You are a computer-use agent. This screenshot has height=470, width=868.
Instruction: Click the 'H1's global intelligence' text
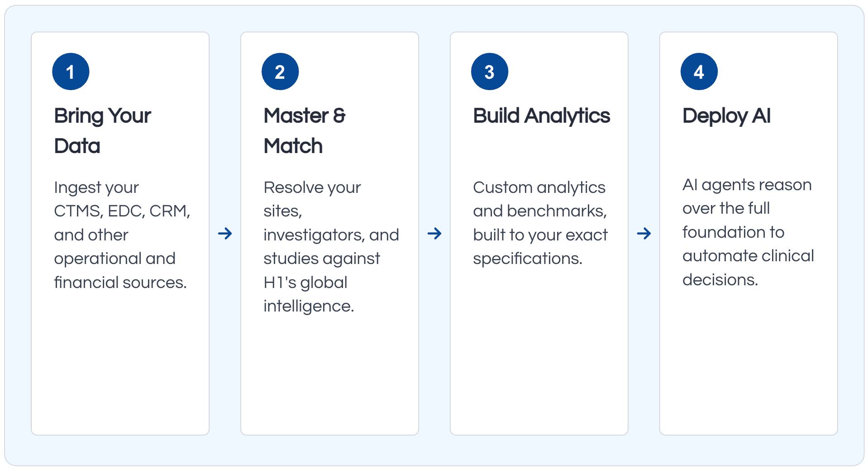click(309, 294)
